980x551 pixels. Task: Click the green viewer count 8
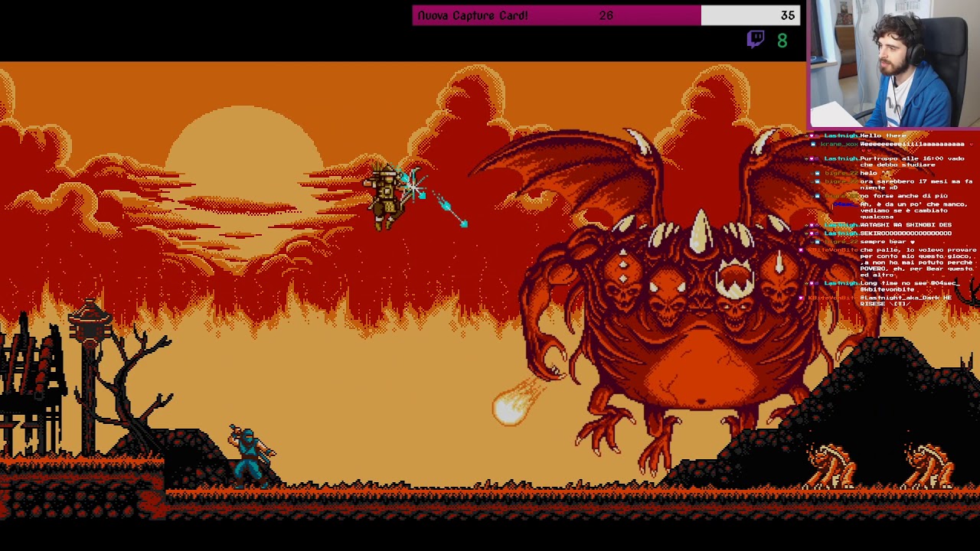782,41
